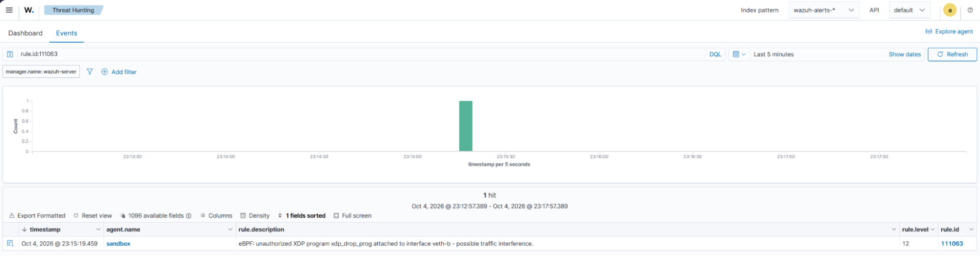Image resolution: width=980 pixels, height=256 pixels.
Task: Click the manager.name: wazuh-server filter pill
Action: (x=41, y=71)
